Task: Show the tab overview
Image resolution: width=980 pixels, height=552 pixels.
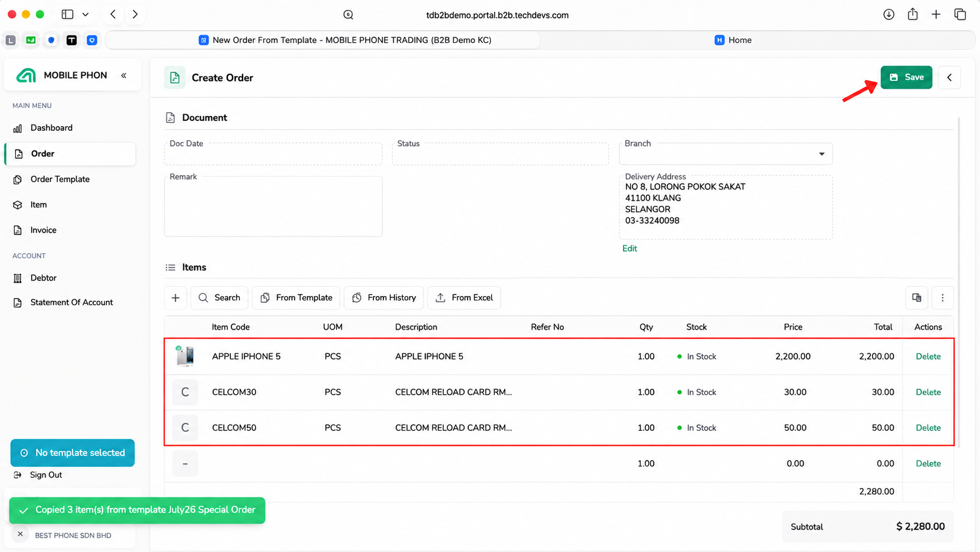Action: pyautogui.click(x=960, y=15)
